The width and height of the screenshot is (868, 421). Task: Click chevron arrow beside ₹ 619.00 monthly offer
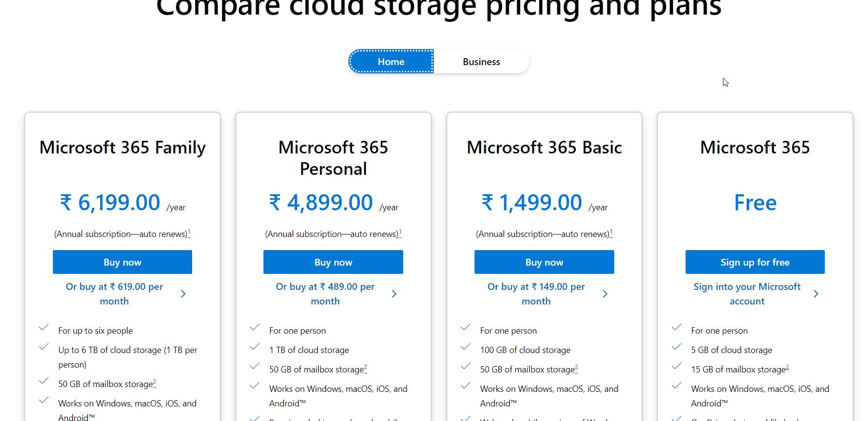click(183, 294)
